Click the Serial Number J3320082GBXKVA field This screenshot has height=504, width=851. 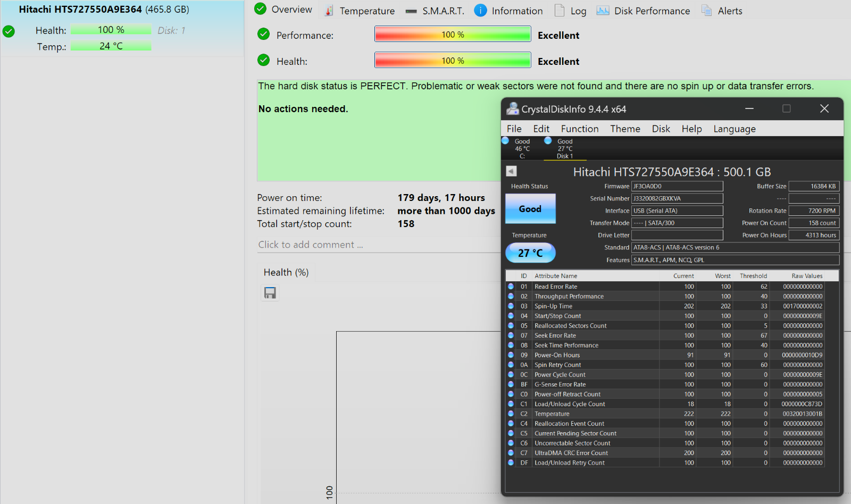coord(677,198)
